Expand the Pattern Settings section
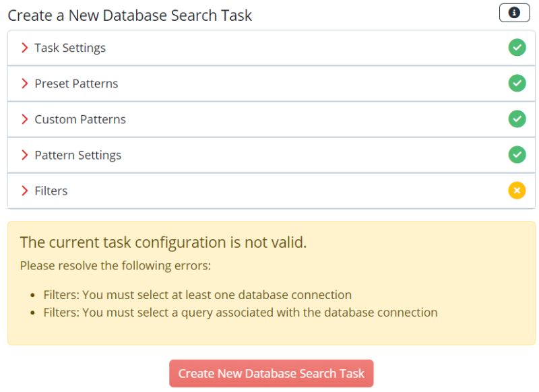 77,154
